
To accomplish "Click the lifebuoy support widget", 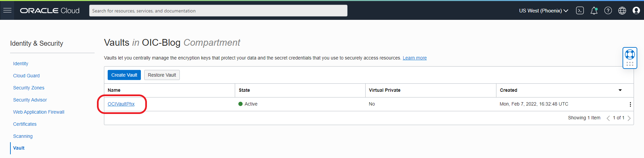I will (x=630, y=54).
